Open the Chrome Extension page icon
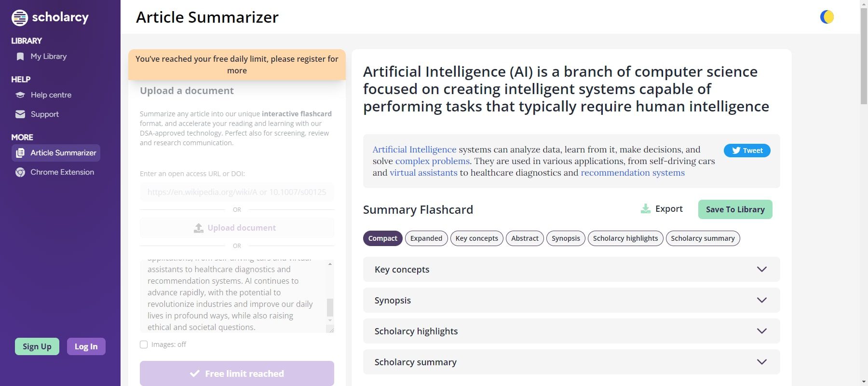The image size is (868, 386). coord(19,172)
